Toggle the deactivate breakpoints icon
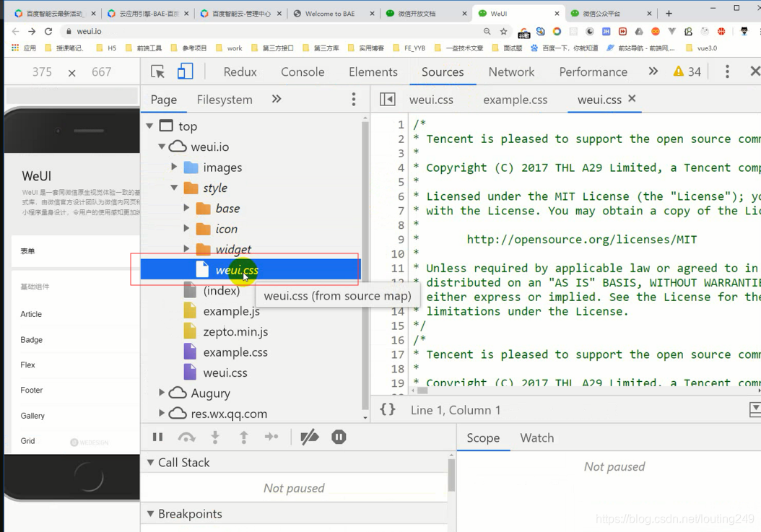761x532 pixels. coord(310,437)
